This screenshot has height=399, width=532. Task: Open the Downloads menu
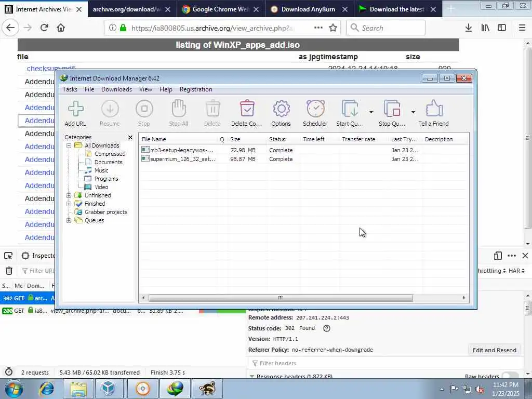point(116,89)
